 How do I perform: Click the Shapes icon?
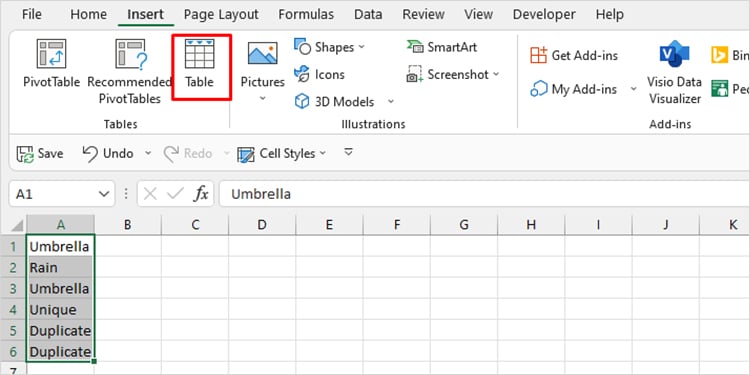coord(302,47)
